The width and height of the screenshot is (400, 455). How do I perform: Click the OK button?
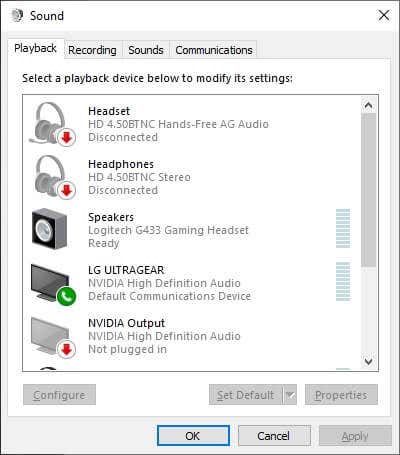point(193,436)
